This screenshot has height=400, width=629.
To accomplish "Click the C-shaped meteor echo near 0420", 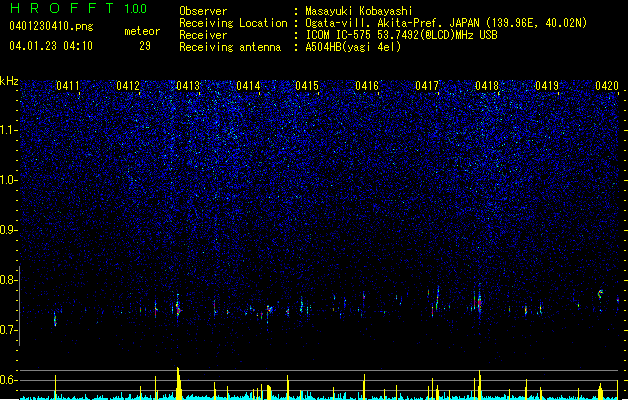I will [600, 294].
